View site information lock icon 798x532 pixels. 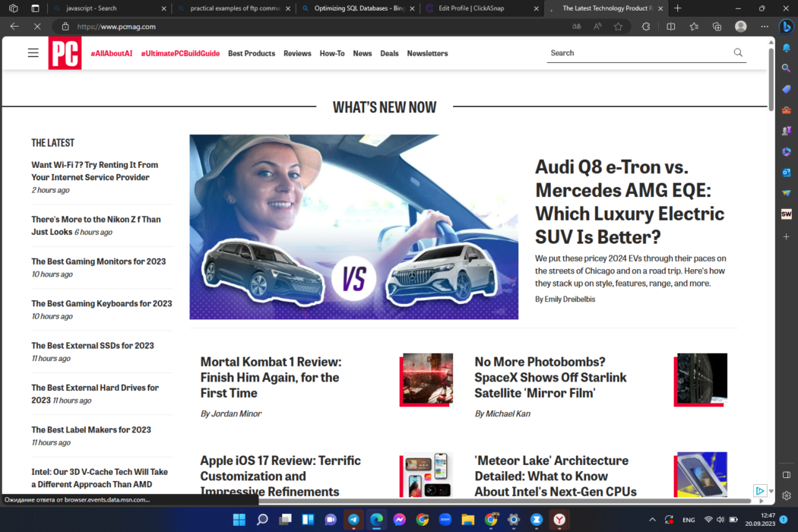point(65,27)
